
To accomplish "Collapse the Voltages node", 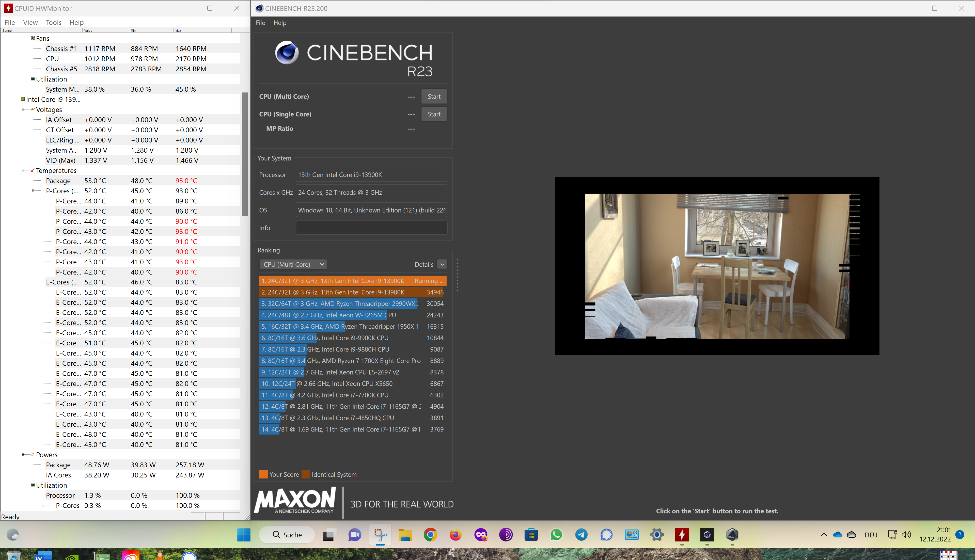I will pyautogui.click(x=23, y=109).
